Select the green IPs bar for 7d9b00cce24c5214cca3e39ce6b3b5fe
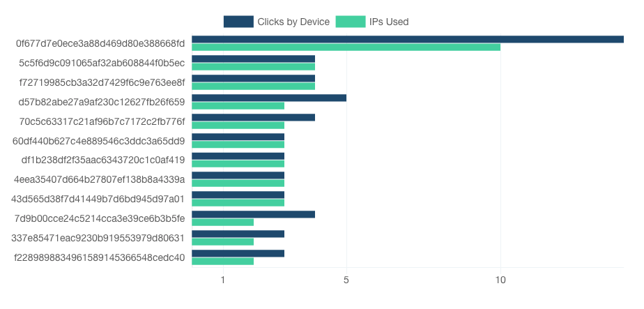This screenshot has width=644, height=309. (x=222, y=223)
